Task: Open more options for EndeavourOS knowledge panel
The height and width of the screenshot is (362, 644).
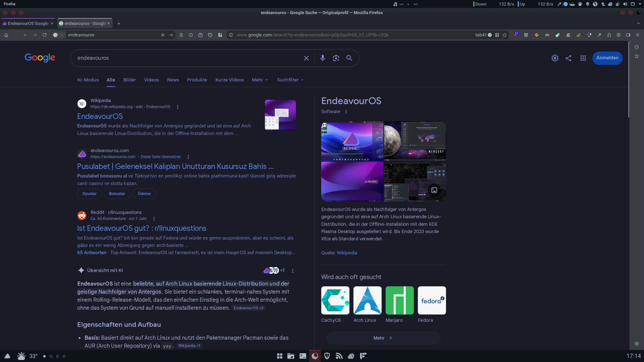Action: (x=346, y=112)
